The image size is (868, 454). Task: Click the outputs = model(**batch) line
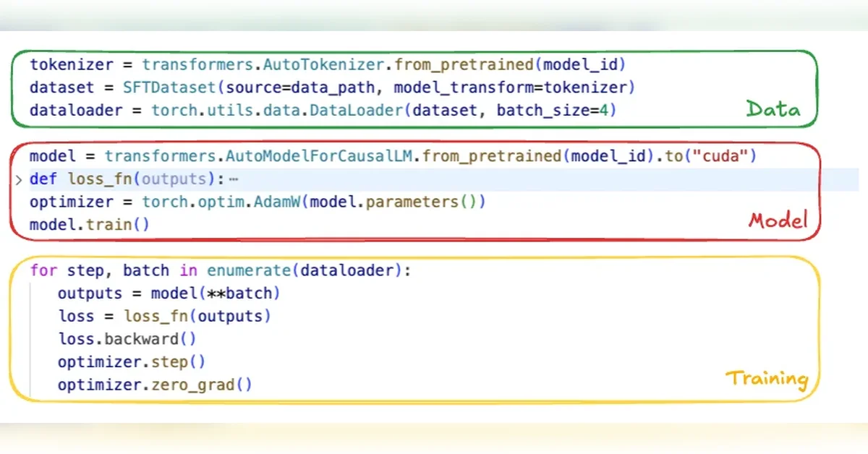[169, 294]
